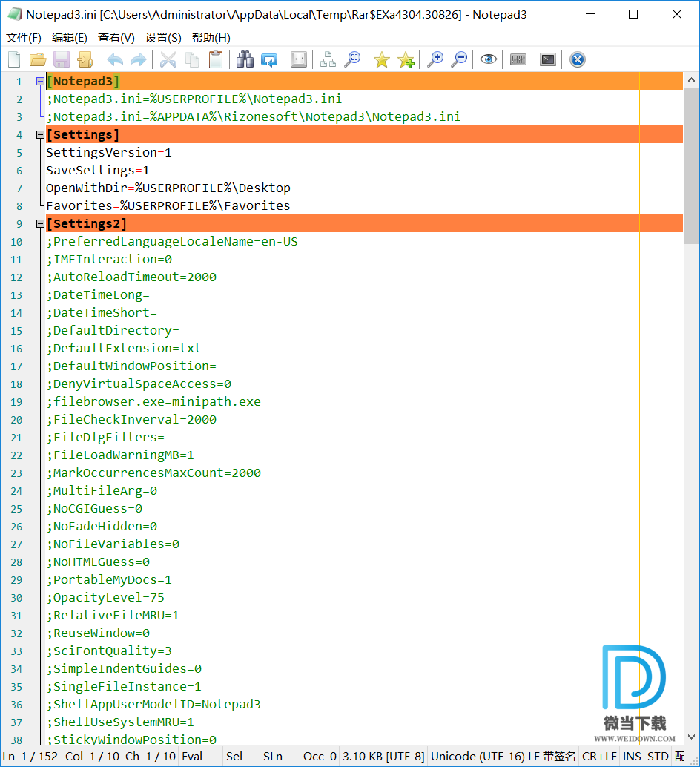Open the 查看(V) menu

click(x=116, y=38)
